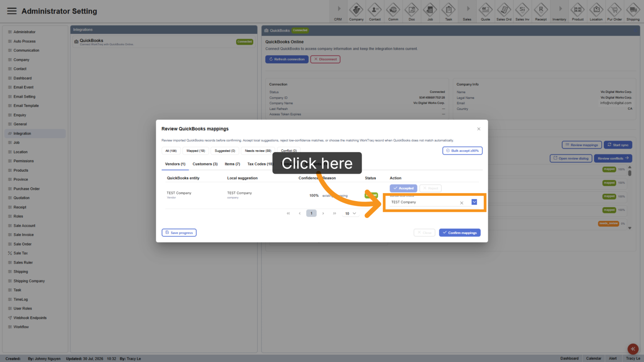Click Review mappings button behind dialog
Screen dimensions: 644x362
tap(582, 145)
